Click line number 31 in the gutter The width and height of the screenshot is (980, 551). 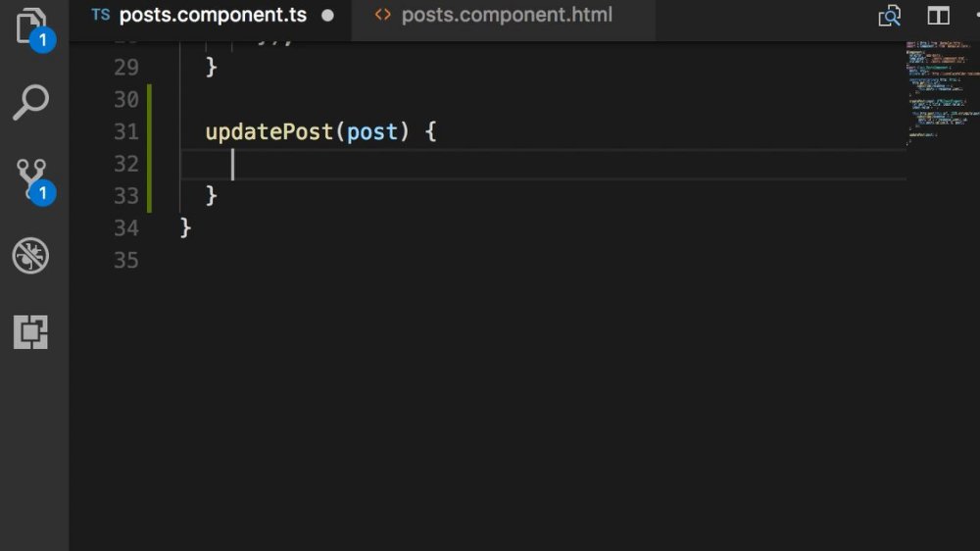(126, 132)
